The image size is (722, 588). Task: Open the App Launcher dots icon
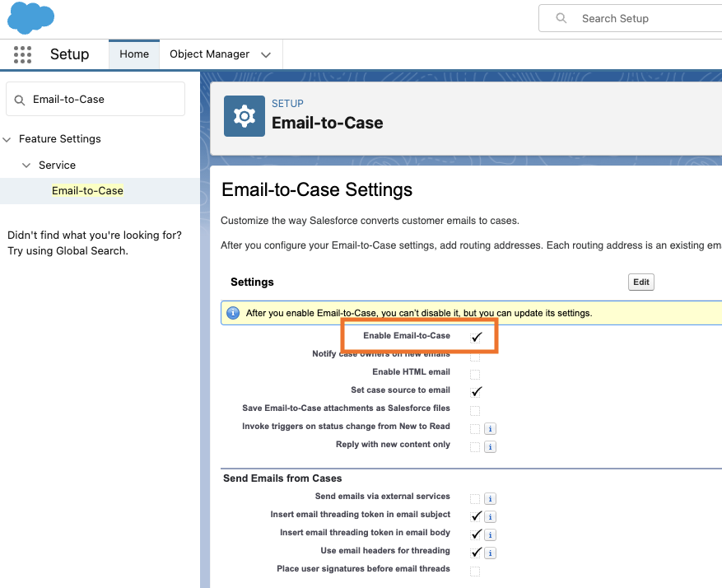tap(22, 54)
